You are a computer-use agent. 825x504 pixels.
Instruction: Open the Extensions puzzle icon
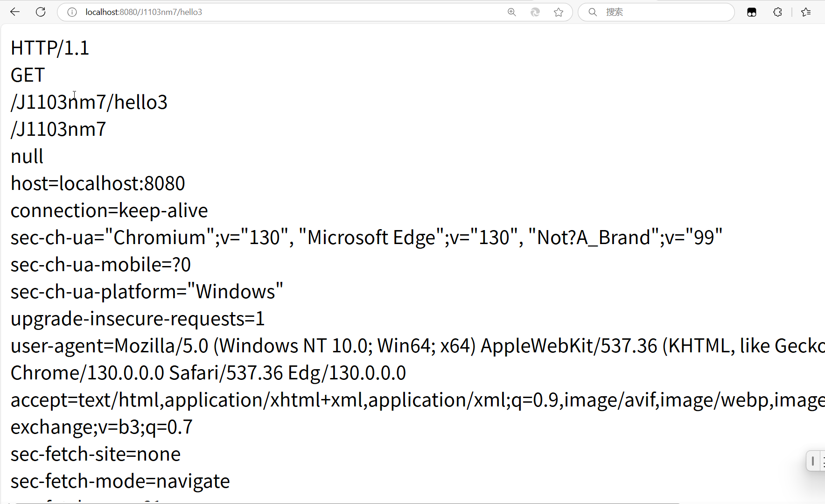click(x=777, y=12)
